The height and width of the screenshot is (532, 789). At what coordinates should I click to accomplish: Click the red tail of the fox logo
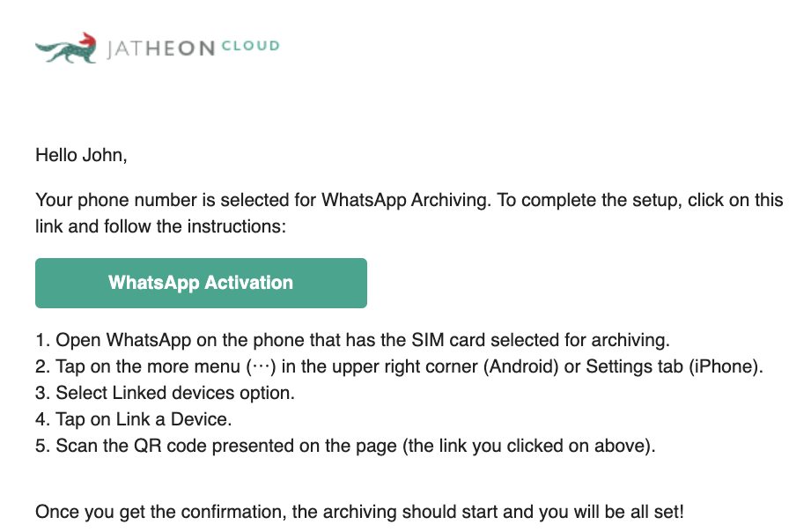(87, 40)
